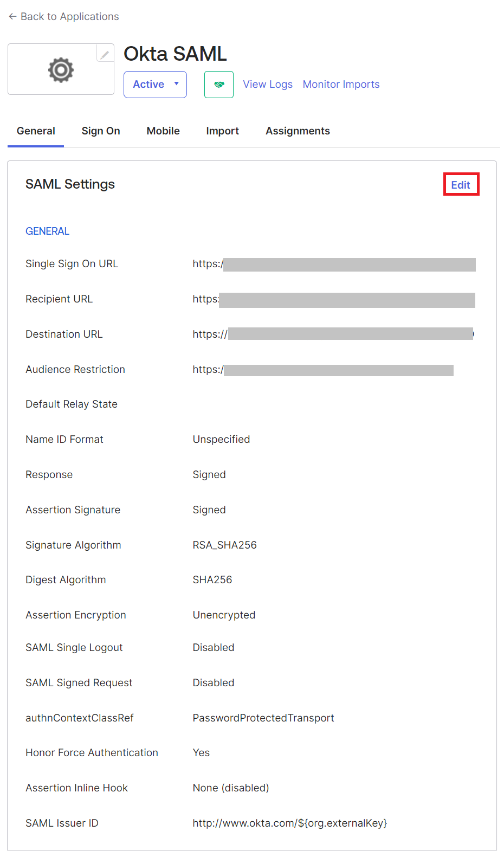Viewport: 504px width, 857px height.
Task: Click Edit in SAML Settings
Action: [461, 185]
